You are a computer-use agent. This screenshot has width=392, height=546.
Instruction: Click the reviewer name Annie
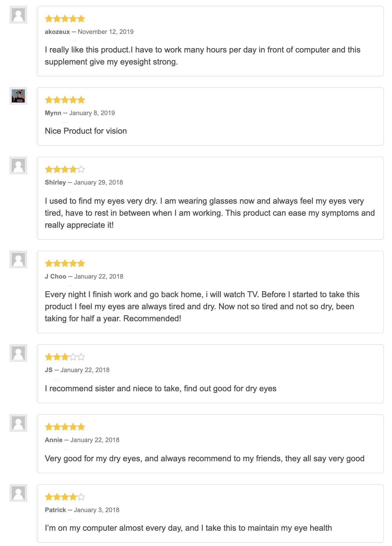(x=54, y=440)
